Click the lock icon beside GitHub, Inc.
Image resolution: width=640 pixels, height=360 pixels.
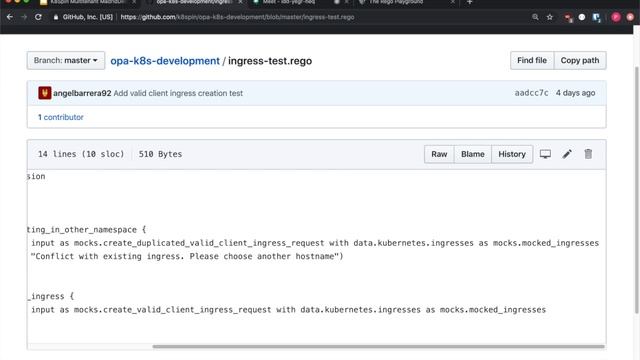pos(56,17)
